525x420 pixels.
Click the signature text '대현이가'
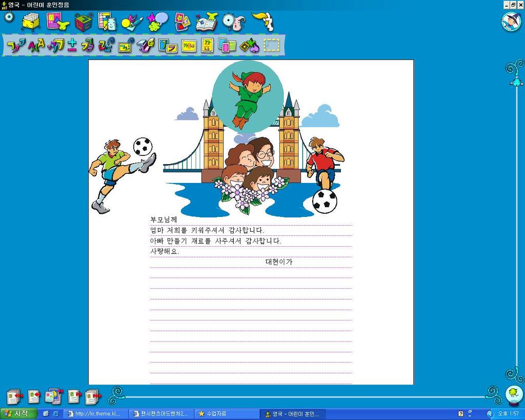pos(279,262)
